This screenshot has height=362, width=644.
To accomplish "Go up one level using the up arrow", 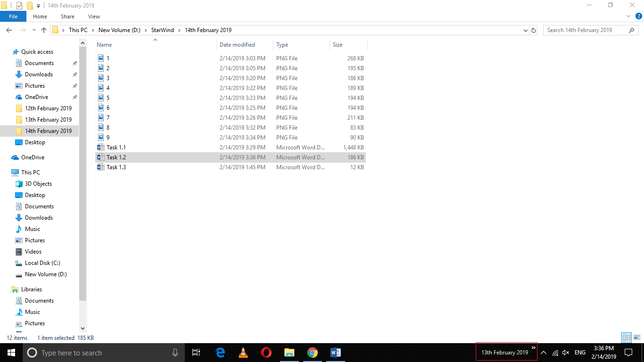I will [x=43, y=30].
